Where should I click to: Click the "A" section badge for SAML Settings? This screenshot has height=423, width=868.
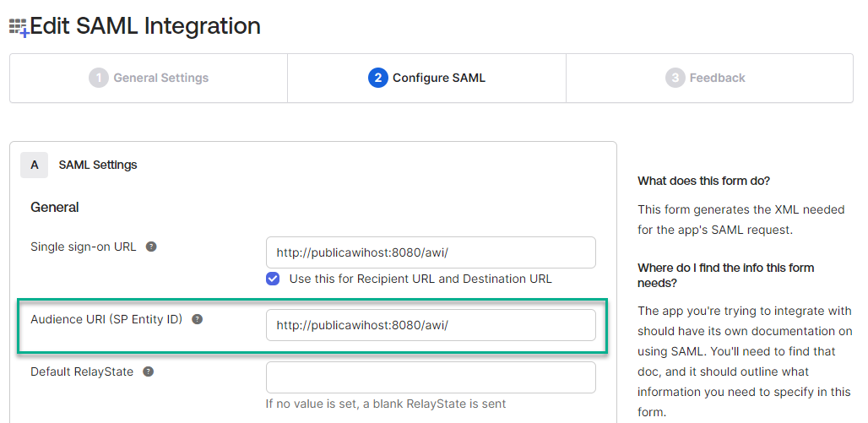click(x=35, y=165)
